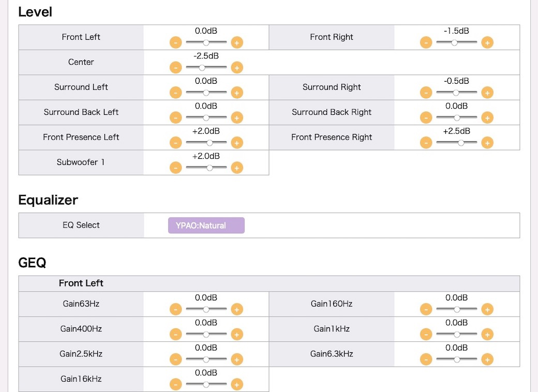Decrease Front Left level with minus button
The width and height of the screenshot is (538, 392).
pyautogui.click(x=176, y=42)
